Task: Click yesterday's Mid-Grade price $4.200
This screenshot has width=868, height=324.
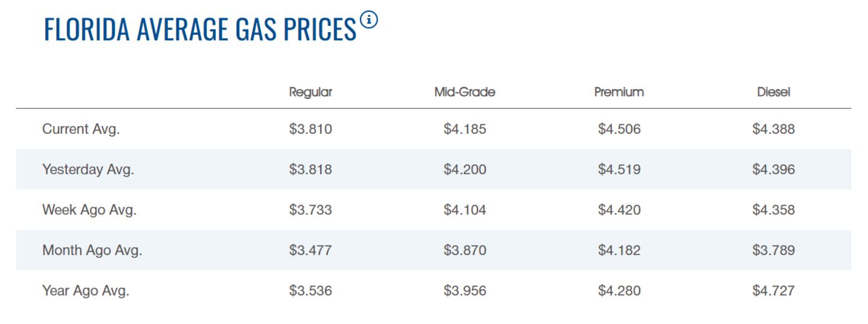Action: point(465,170)
